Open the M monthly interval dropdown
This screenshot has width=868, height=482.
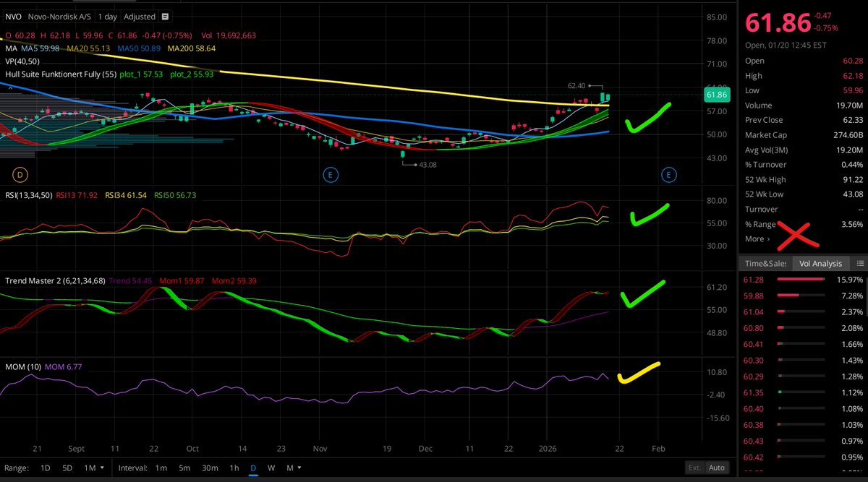click(292, 468)
